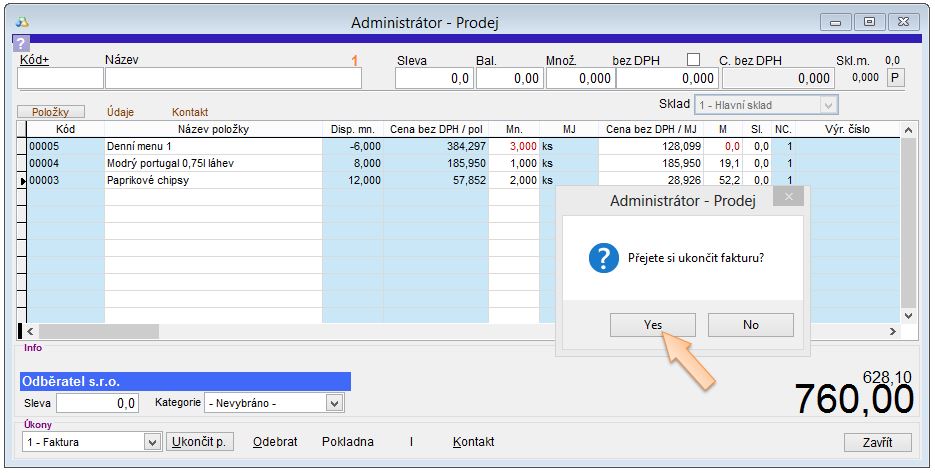Screen dimensions: 935x473
Task: Click the horizontal scrollbar left arrow
Action: coord(30,331)
